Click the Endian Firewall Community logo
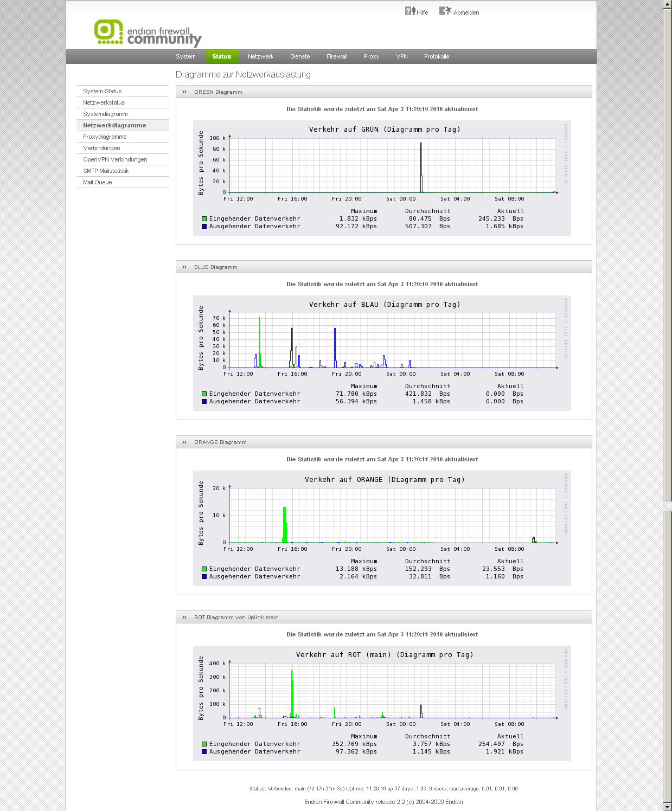The height and width of the screenshot is (811, 672). click(148, 33)
